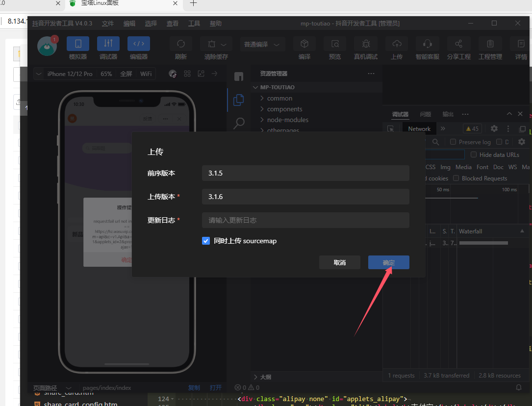This screenshot has height=406, width=532.
Task: Open 预览 preview from toolbar
Action: (x=335, y=44)
